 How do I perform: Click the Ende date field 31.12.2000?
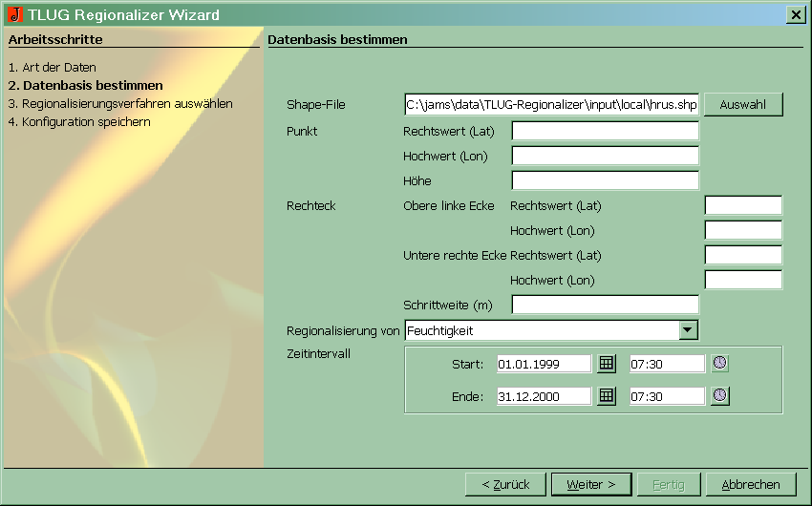544,396
